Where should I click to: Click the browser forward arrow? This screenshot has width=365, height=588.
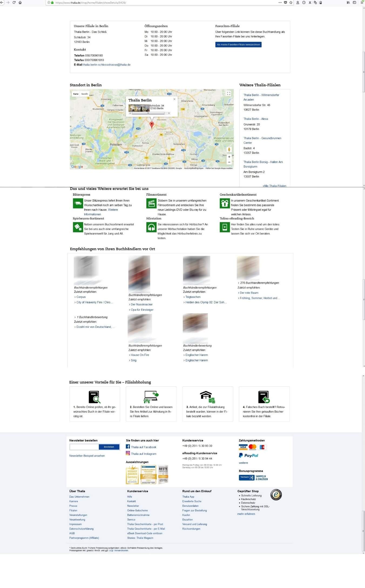click(8, 2)
